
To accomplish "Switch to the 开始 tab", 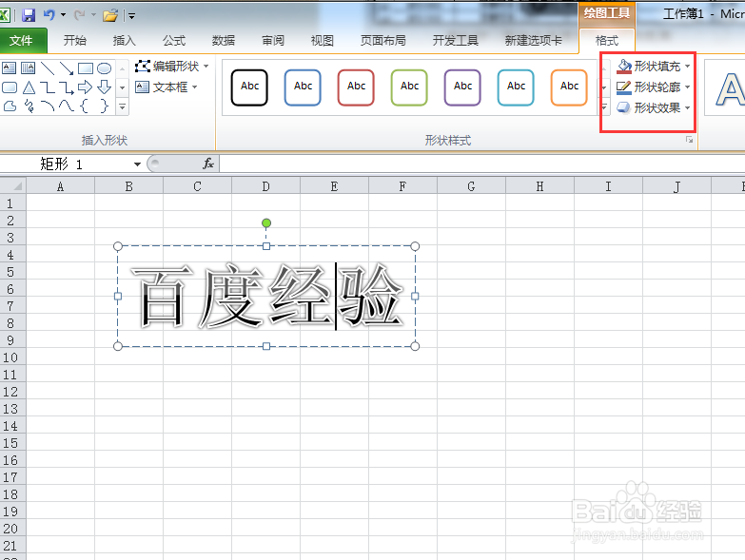I will tap(75, 41).
